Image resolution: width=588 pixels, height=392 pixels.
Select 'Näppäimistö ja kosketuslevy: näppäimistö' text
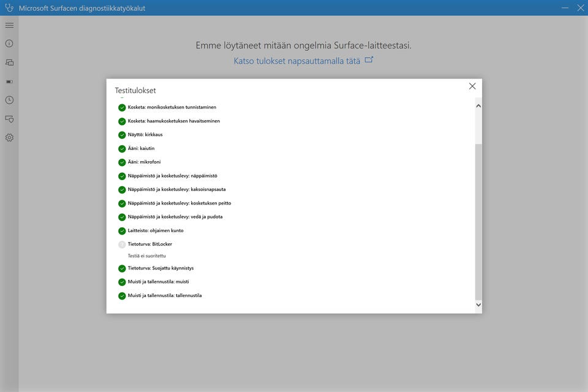(x=172, y=176)
